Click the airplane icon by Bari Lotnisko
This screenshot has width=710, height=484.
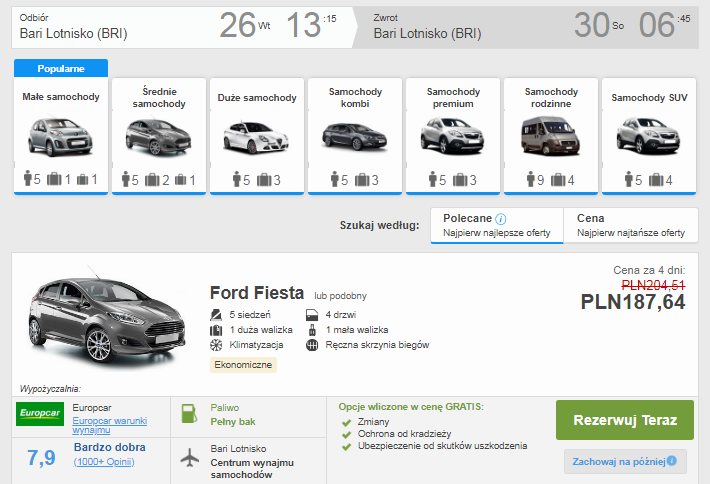click(x=189, y=457)
